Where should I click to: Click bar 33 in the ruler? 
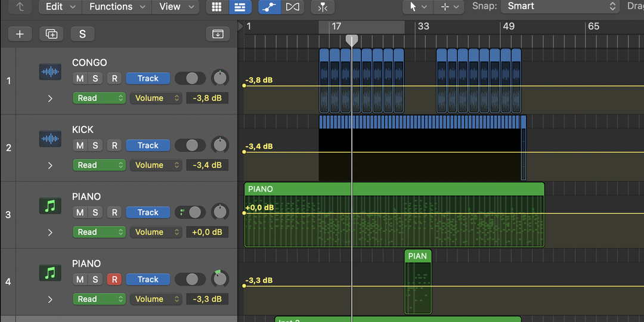423,27
